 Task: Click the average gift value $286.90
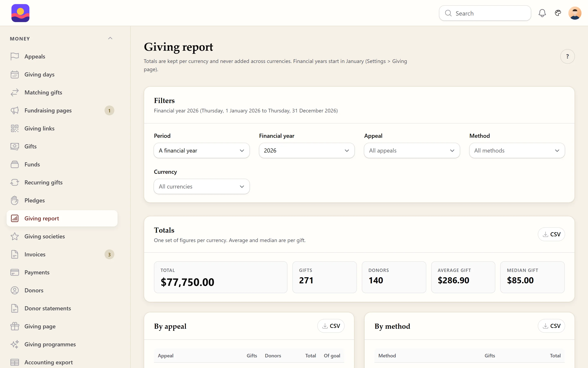453,280
